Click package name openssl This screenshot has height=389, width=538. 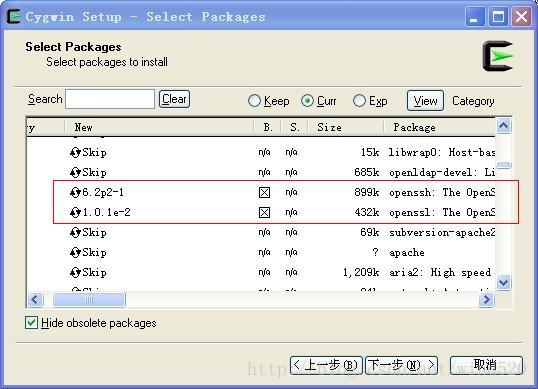coord(410,213)
